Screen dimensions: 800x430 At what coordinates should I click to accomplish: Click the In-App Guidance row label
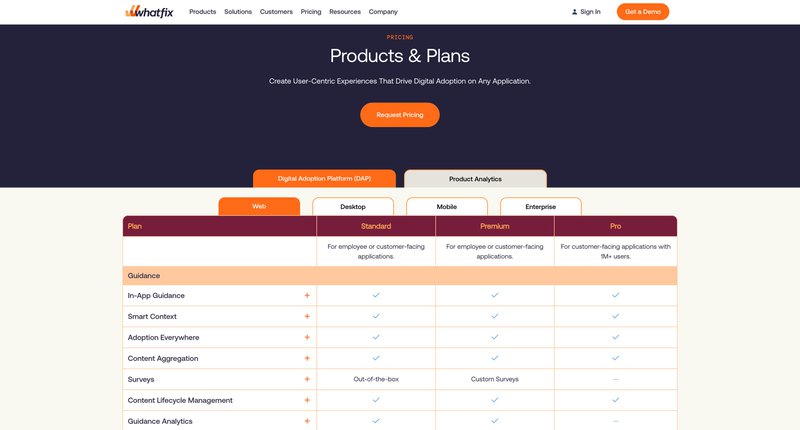tap(156, 295)
